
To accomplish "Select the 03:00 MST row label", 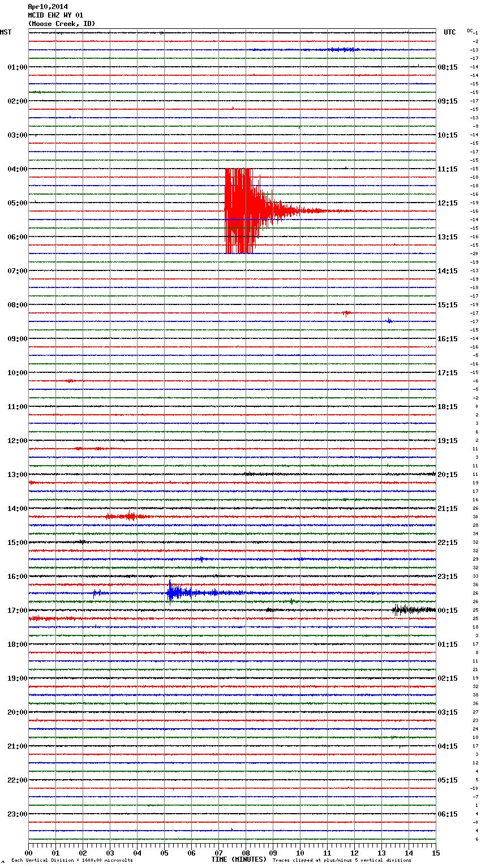I will pos(17,135).
